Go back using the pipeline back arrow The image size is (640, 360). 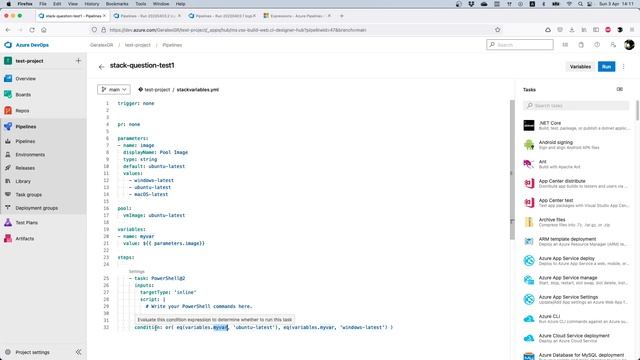(x=101, y=67)
